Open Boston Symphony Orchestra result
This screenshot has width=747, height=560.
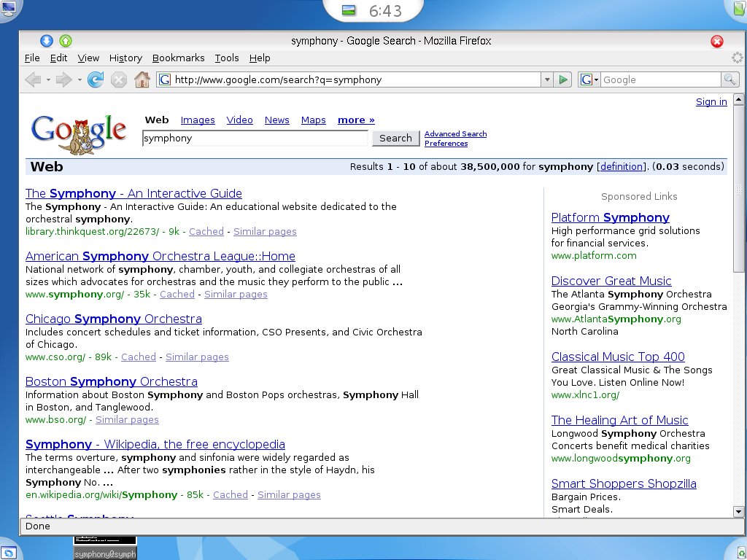(x=112, y=382)
